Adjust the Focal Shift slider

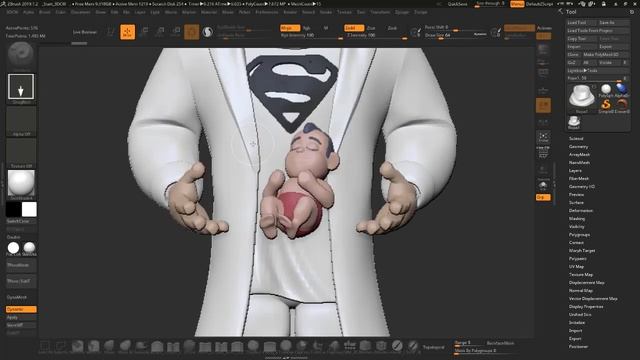tap(456, 28)
